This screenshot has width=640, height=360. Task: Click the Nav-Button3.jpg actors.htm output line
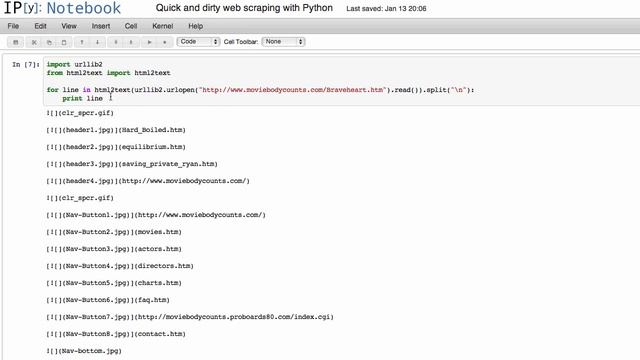click(114, 249)
